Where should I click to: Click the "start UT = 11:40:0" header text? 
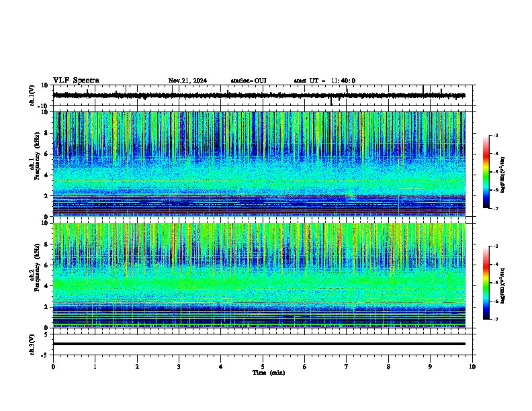point(324,81)
